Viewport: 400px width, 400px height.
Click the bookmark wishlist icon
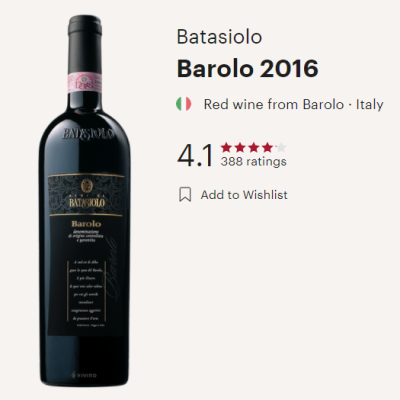pyautogui.click(x=185, y=194)
